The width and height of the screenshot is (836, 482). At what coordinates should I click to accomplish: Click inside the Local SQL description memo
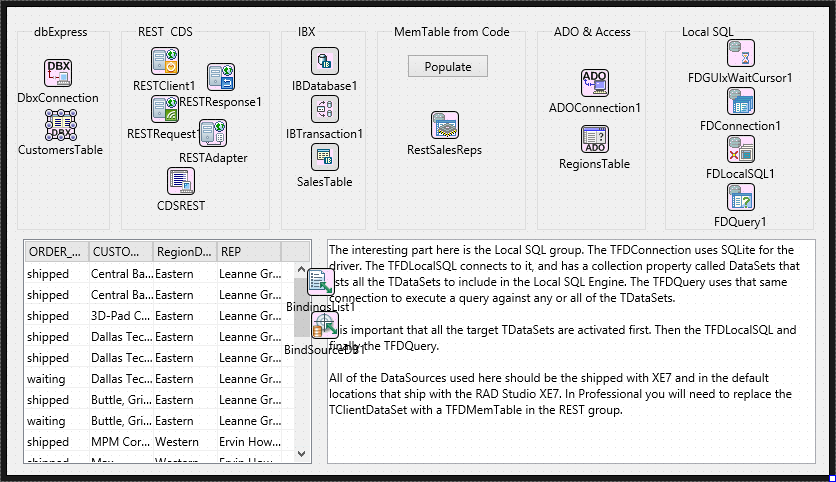tap(571, 351)
